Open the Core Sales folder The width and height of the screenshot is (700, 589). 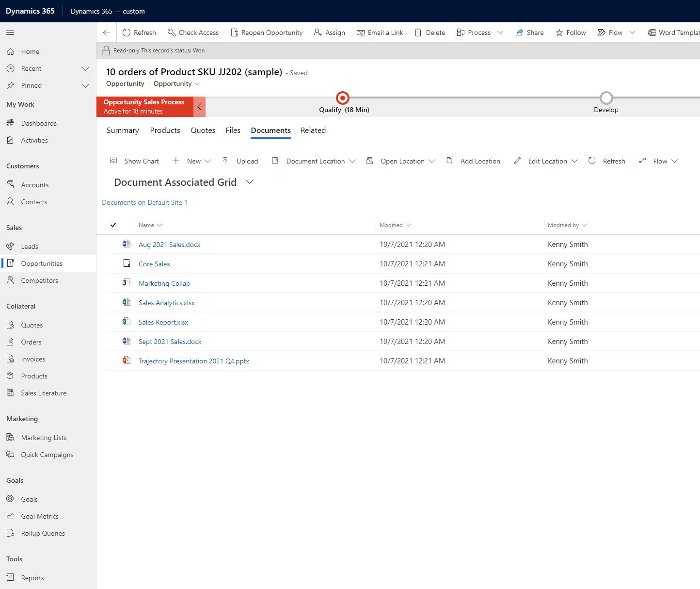point(154,264)
